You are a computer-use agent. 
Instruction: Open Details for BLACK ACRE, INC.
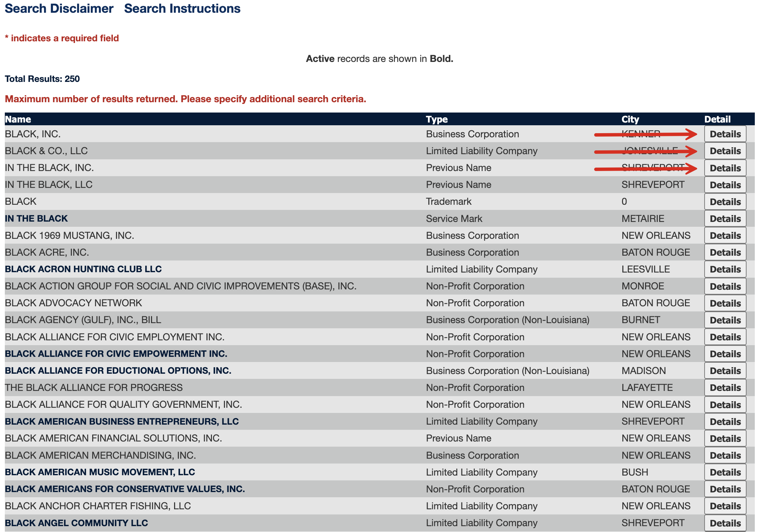coord(725,252)
